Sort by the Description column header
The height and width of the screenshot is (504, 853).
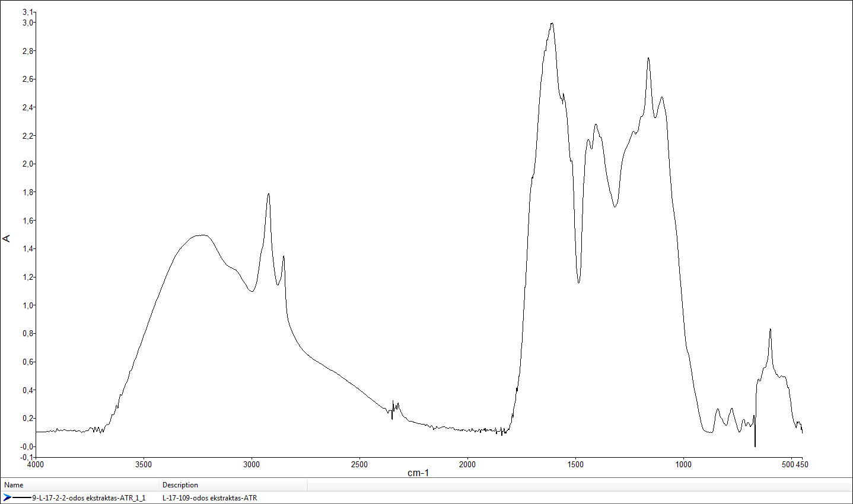(233, 485)
